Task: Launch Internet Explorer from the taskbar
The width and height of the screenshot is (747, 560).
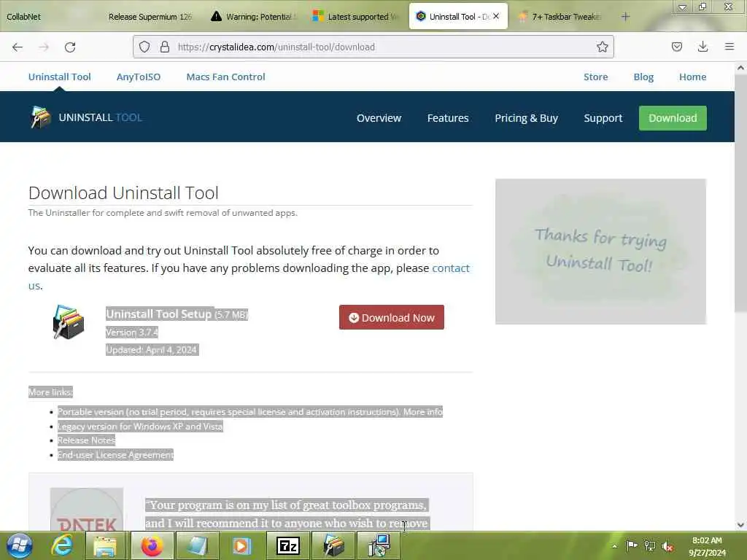Action: coord(62,545)
